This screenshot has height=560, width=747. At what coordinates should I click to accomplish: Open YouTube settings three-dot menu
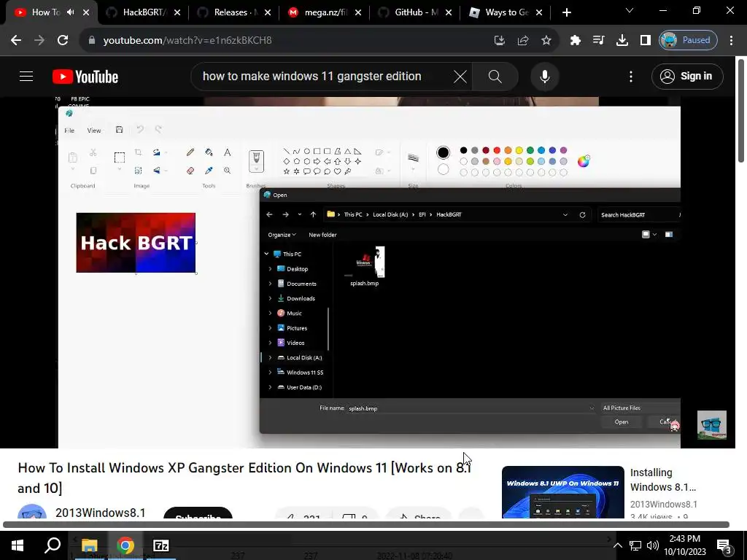[631, 76]
